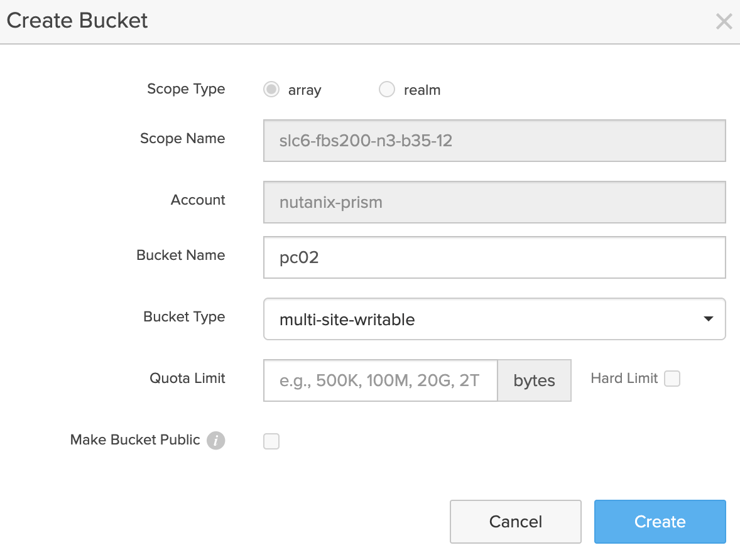
Task: Click the Scope Name field
Action: coord(494,141)
